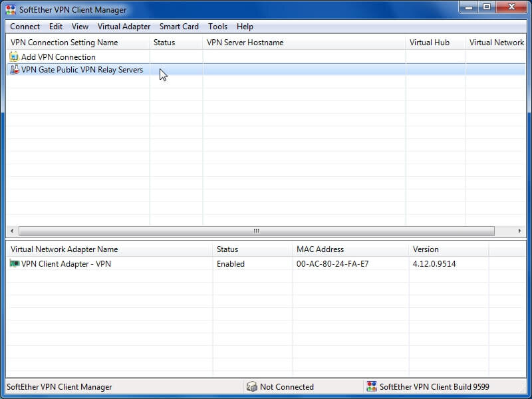Maximize the SoftEther VPN Client Manager window
Image resolution: width=532 pixels, height=399 pixels.
(487, 7)
